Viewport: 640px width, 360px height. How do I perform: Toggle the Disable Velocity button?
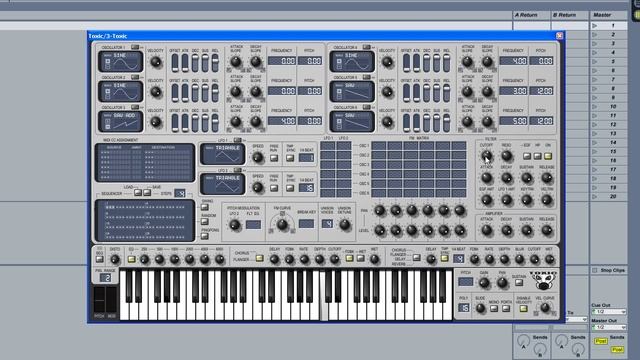[x=523, y=309]
